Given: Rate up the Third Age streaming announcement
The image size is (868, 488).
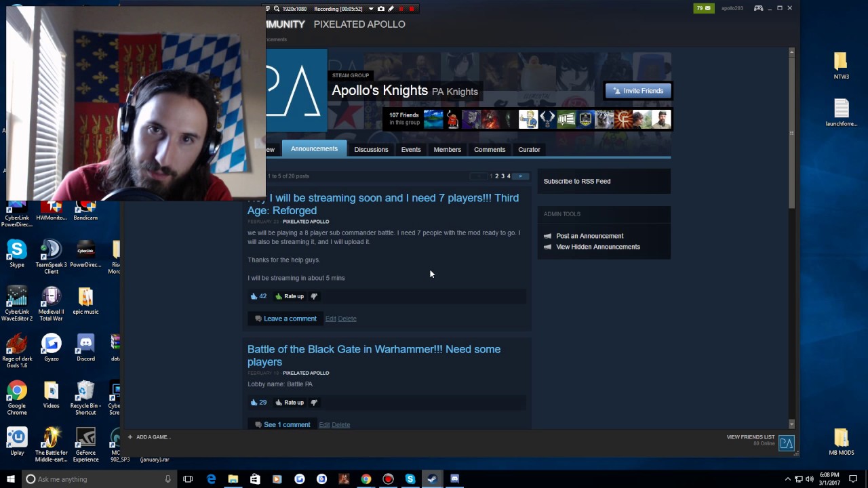Looking at the screenshot, I should click(290, 297).
